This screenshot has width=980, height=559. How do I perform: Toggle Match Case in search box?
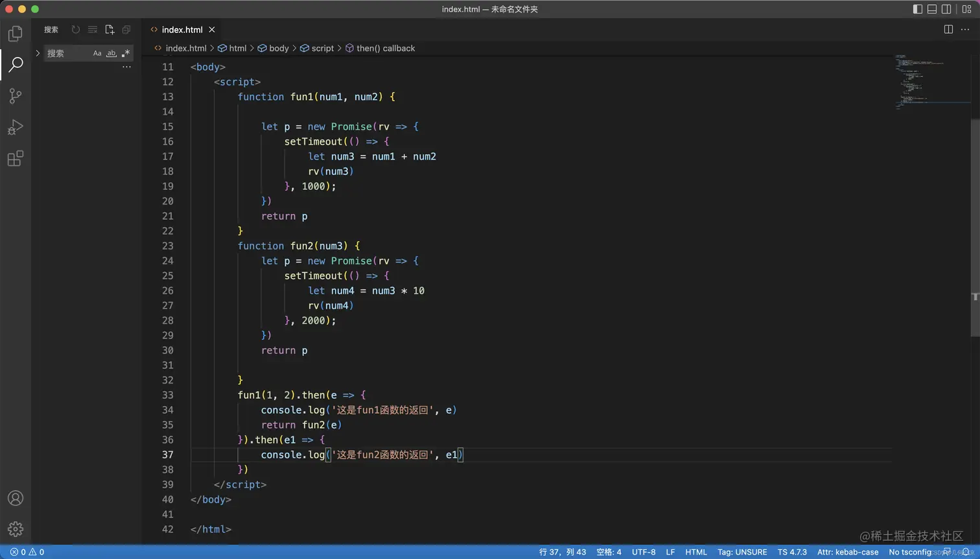97,53
